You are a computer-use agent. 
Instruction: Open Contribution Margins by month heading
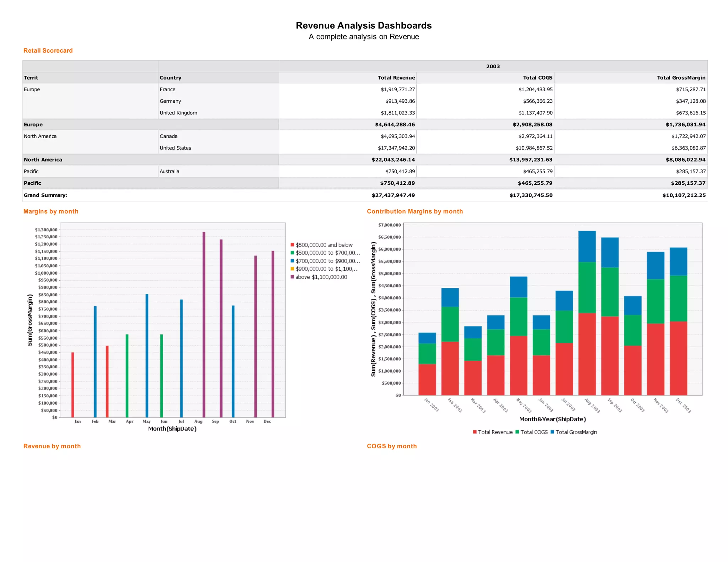point(415,211)
